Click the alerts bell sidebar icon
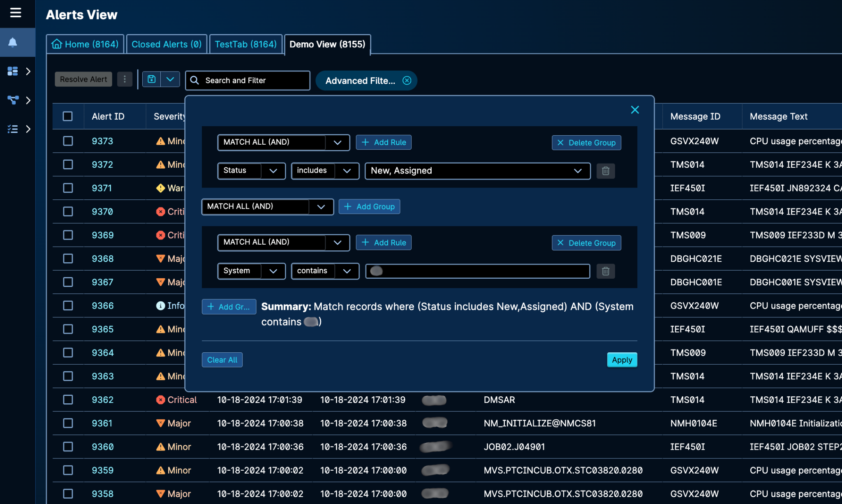The image size is (842, 504). click(x=13, y=42)
